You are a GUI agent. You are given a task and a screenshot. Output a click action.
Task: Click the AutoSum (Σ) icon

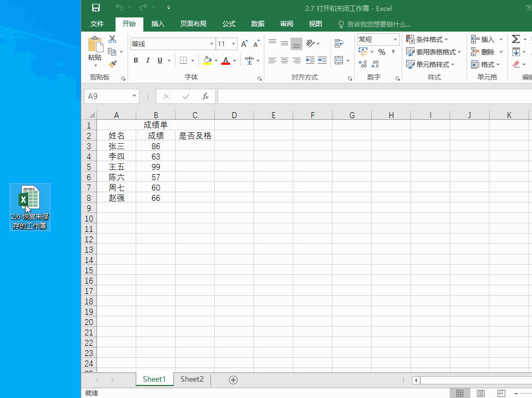(517, 39)
